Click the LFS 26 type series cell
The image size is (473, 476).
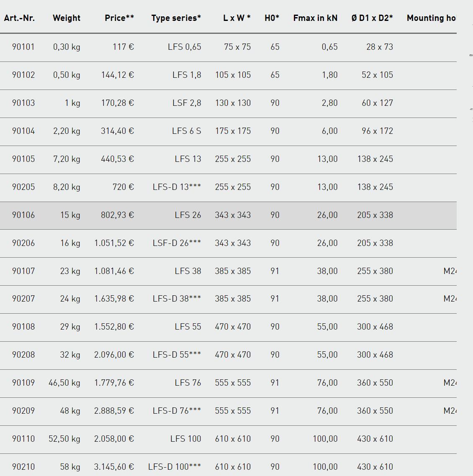tap(188, 215)
